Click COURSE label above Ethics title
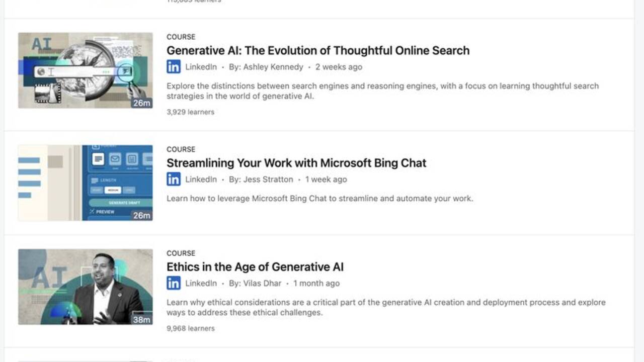The width and height of the screenshot is (644, 362). tap(181, 253)
